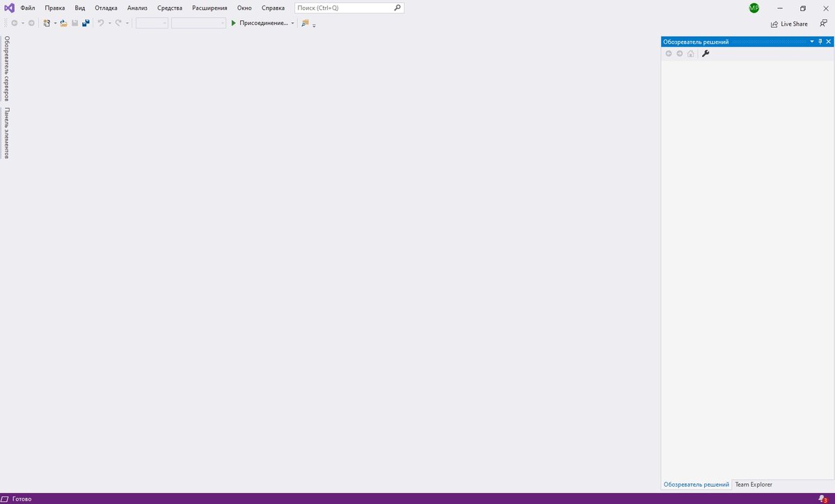Open the Отладка menu
The width and height of the screenshot is (835, 504).
(106, 8)
